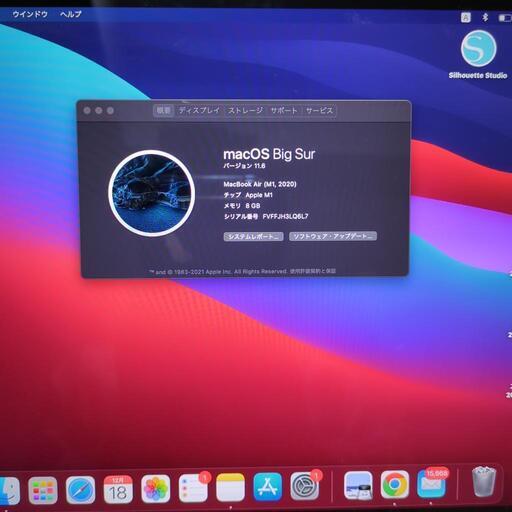Click the システムレポート button
Screen dimensions: 512x512
(x=253, y=236)
